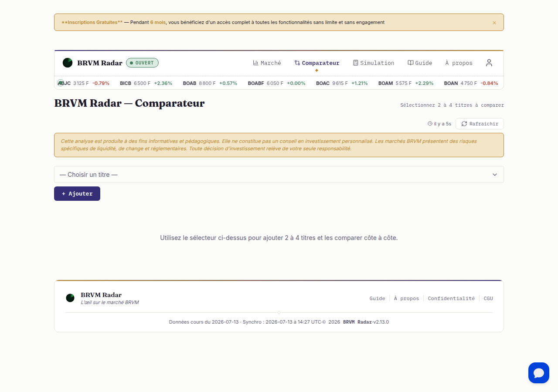This screenshot has width=558, height=392.
Task: Click the footer 'BRVM Radar' brand name
Action: pos(101,295)
